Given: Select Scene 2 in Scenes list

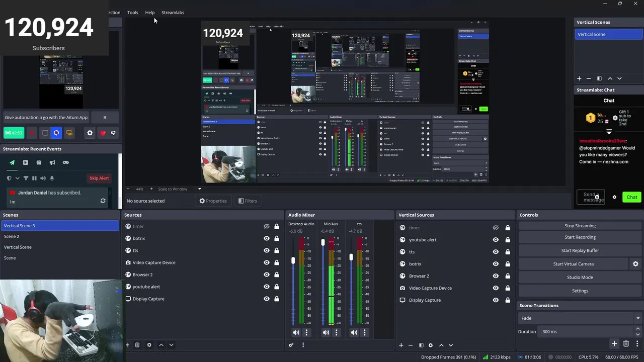Looking at the screenshot, I should [x=60, y=236].
